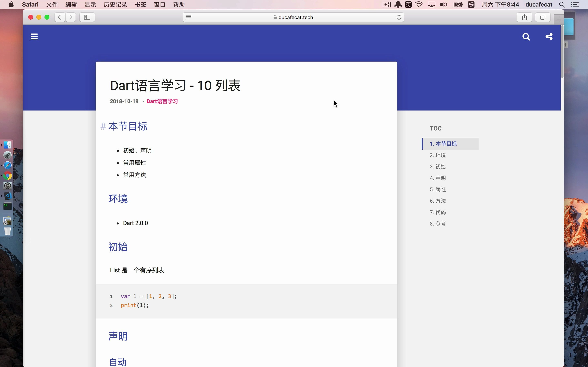Toggle Do Not Disturb via notification bell icon
The width and height of the screenshot is (588, 367).
[398, 4]
